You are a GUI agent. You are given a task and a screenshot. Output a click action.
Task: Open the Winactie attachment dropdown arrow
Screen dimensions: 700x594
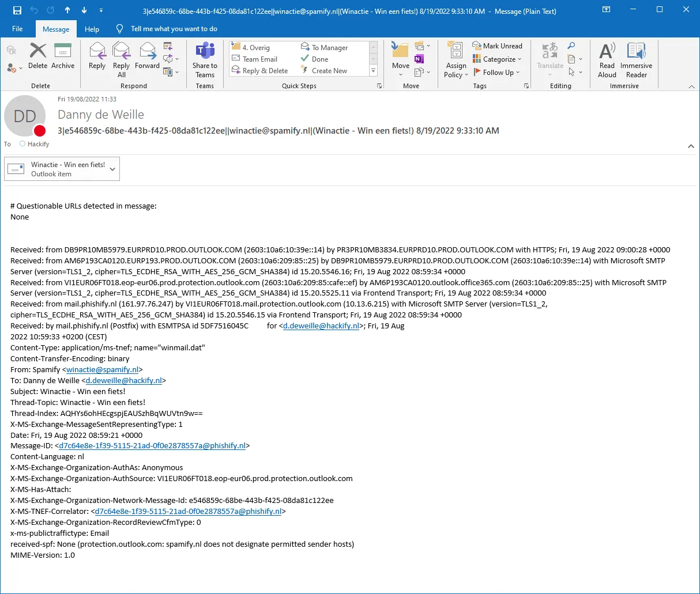pos(112,169)
